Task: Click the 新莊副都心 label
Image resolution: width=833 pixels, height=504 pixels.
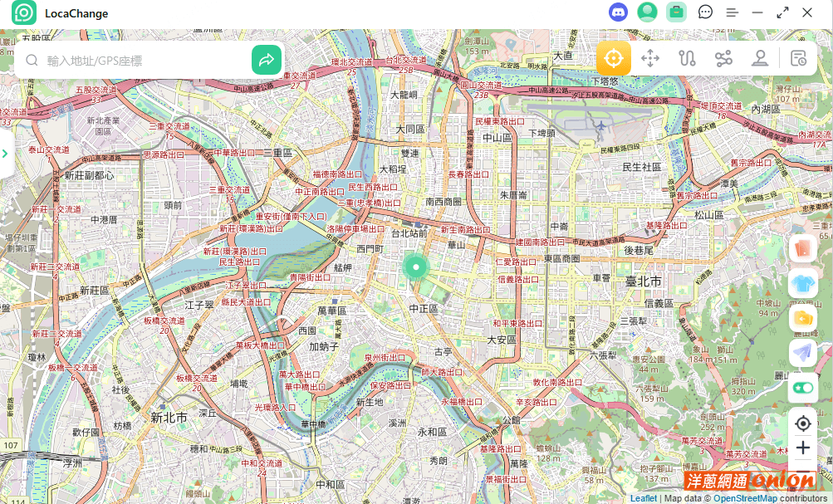Action: pos(89,175)
